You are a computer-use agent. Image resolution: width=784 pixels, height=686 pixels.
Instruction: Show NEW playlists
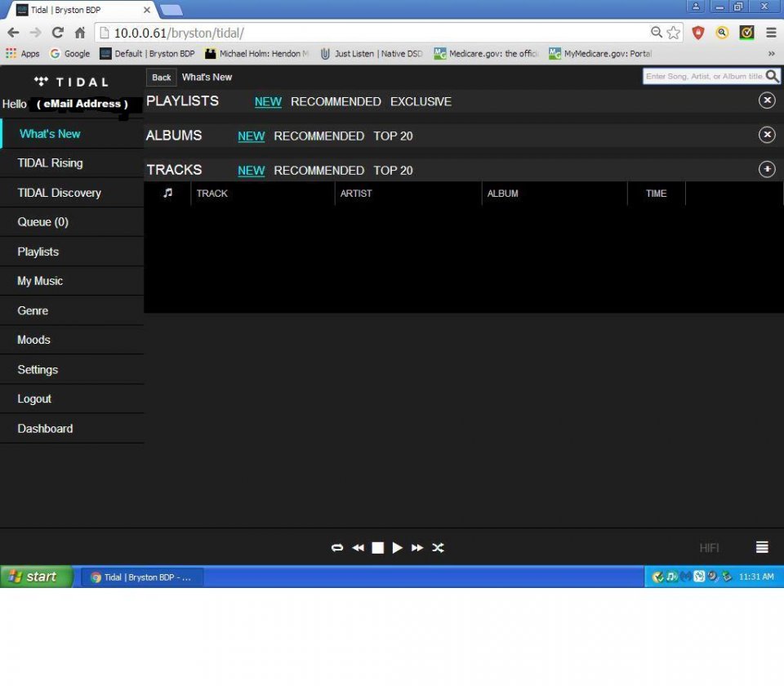pos(268,101)
